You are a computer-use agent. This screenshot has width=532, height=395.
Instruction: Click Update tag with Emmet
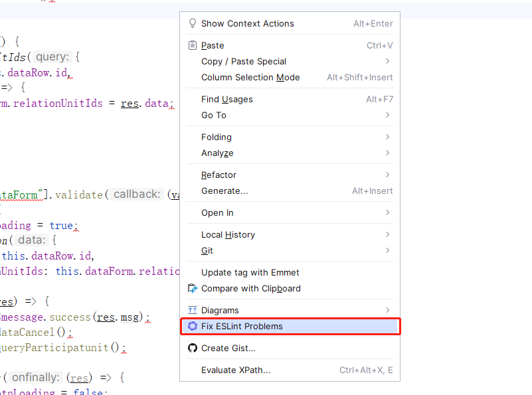click(250, 272)
